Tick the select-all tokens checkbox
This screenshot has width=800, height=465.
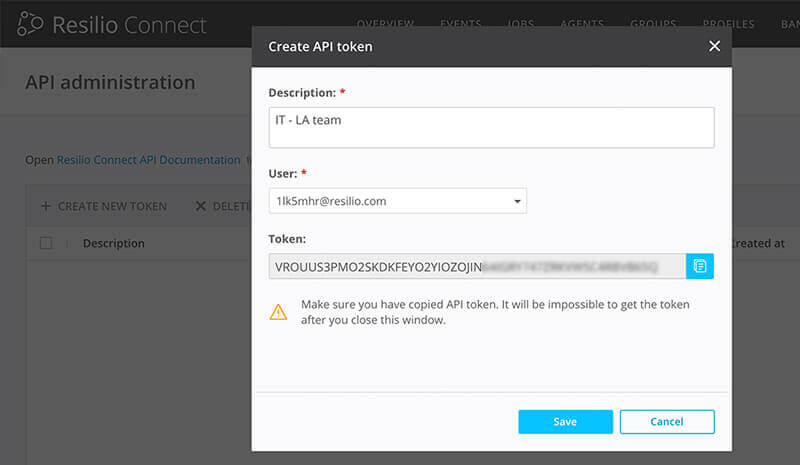click(46, 243)
